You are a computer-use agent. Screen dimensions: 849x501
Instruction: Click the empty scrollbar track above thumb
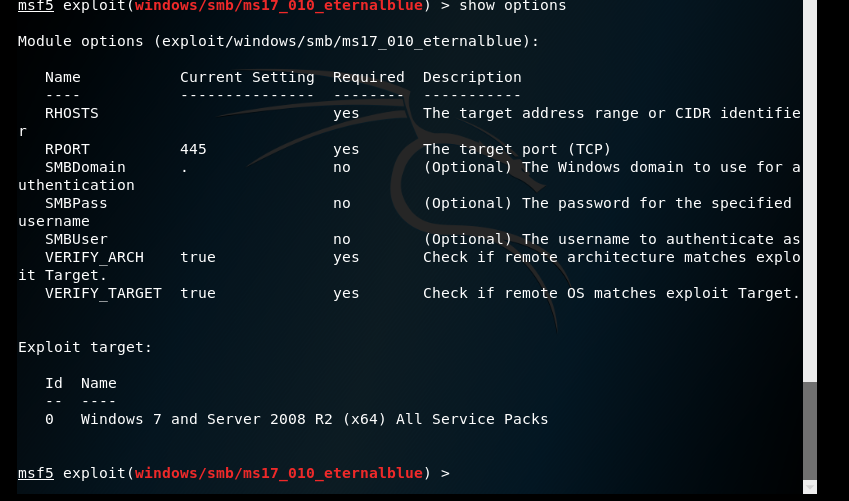(810, 200)
